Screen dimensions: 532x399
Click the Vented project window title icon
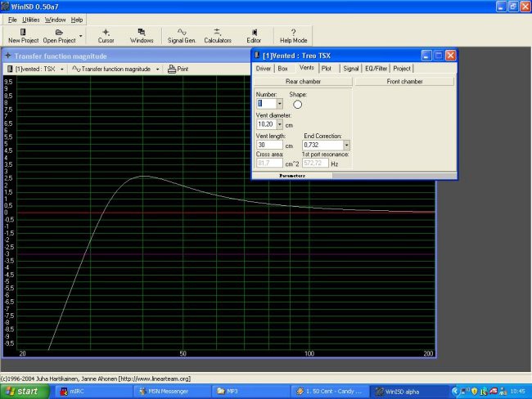(x=257, y=56)
